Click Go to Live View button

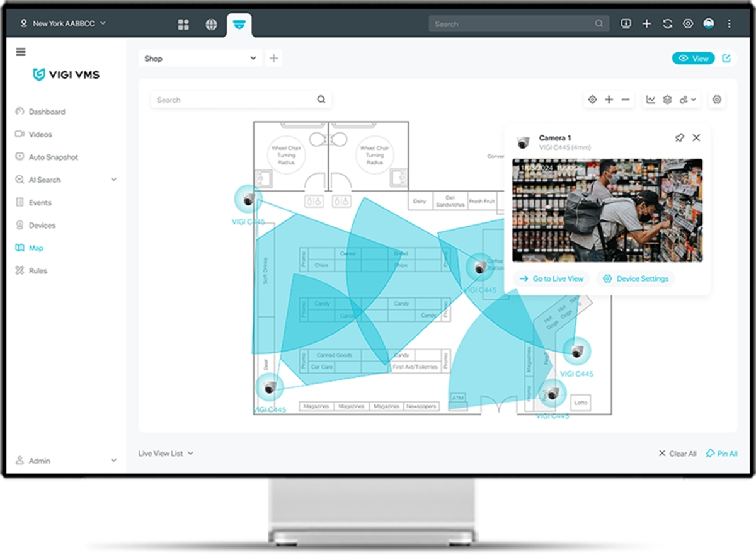(552, 278)
